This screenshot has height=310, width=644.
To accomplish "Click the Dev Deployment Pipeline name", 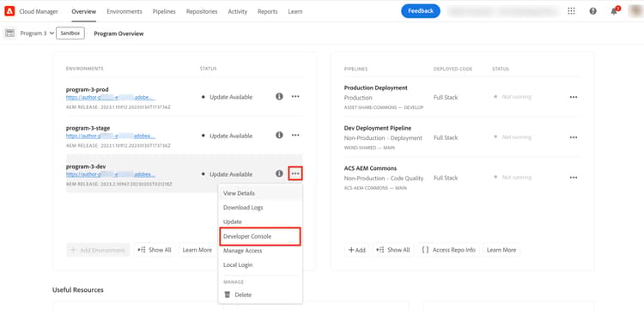I will click(x=378, y=128).
